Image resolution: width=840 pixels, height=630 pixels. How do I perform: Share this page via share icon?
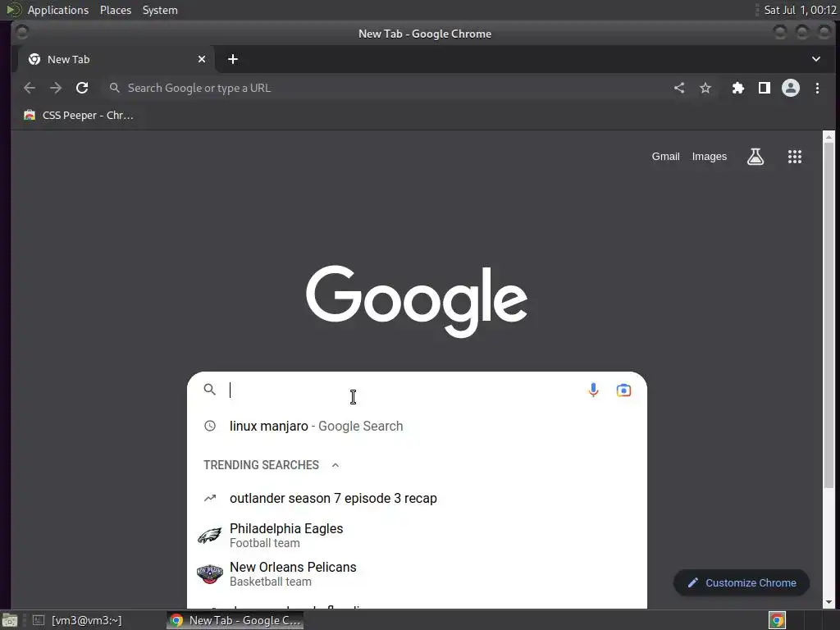coord(679,88)
